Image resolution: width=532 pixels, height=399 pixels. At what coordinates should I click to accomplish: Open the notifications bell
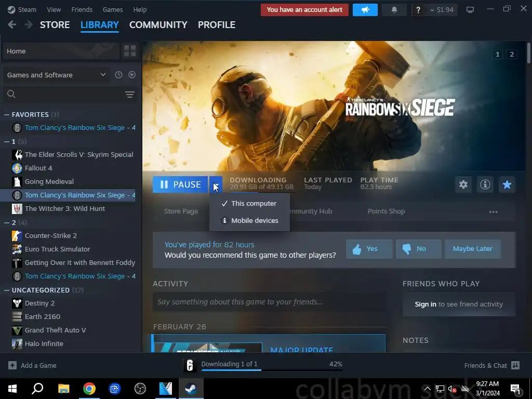point(394,10)
